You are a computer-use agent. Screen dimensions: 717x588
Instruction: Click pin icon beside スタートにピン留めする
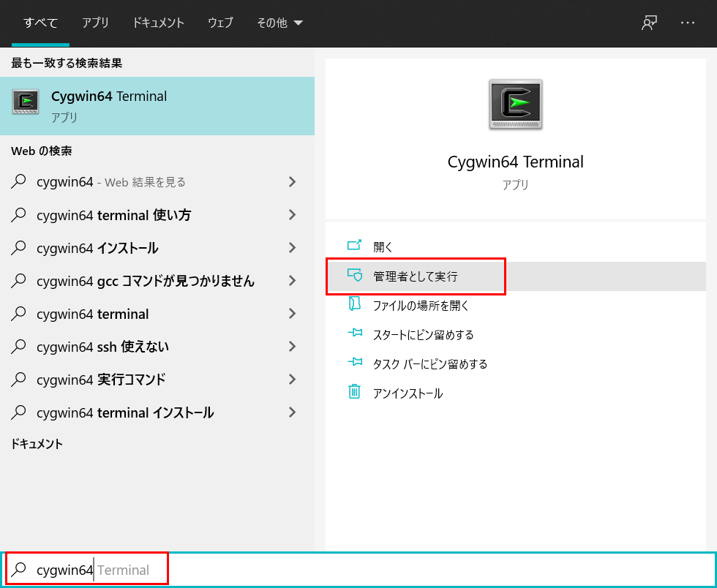[x=355, y=333]
